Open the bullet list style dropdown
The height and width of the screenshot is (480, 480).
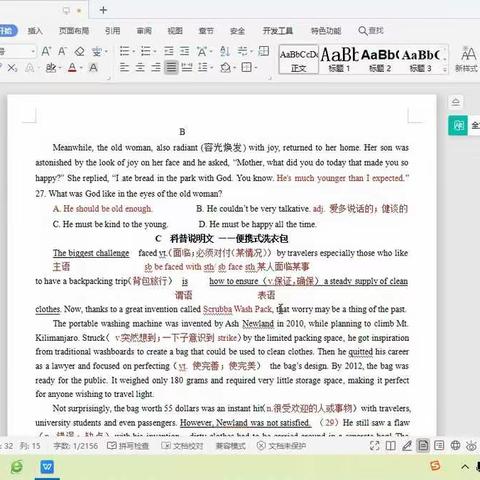click(133, 52)
